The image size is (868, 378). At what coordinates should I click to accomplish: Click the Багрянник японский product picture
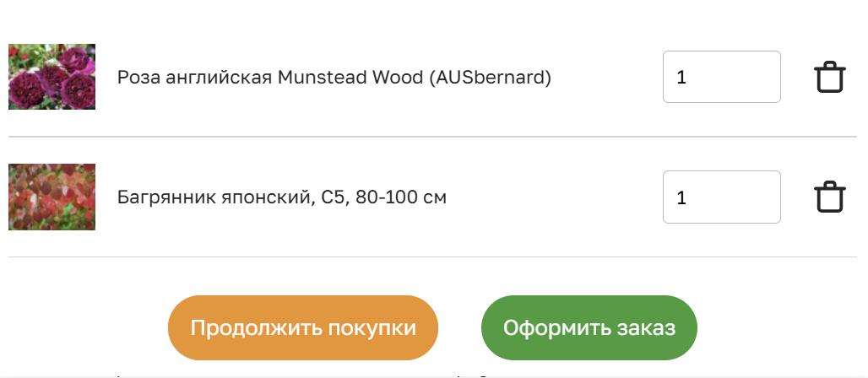click(52, 197)
